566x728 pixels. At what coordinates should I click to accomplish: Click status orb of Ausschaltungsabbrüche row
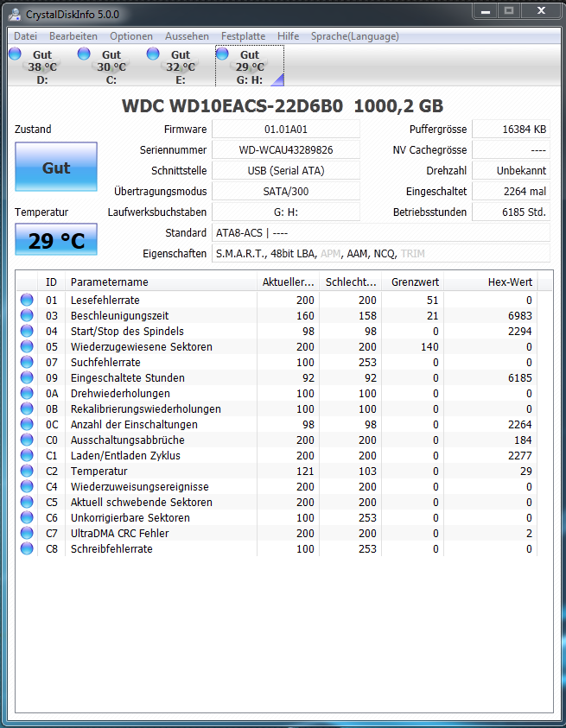click(x=27, y=440)
